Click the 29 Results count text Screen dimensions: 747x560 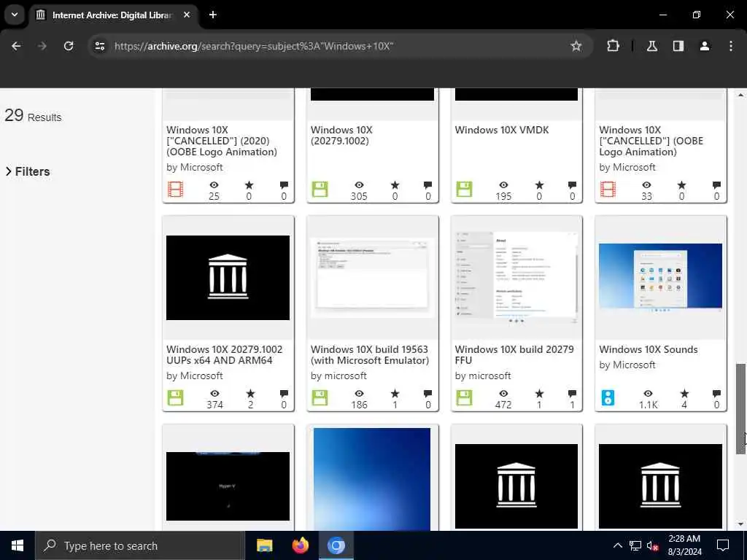[x=33, y=116]
